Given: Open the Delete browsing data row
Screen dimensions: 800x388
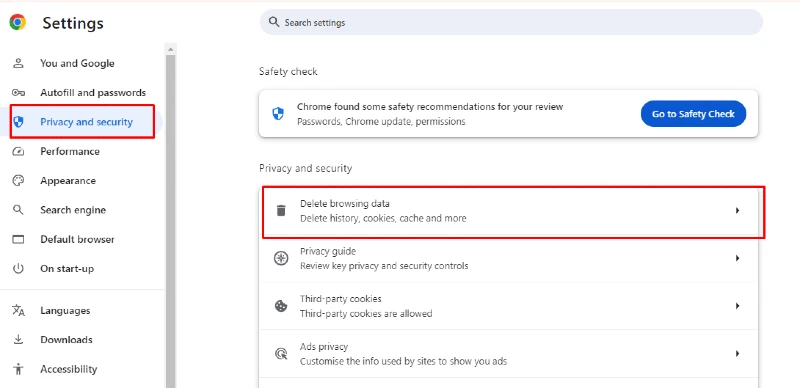Looking at the screenshot, I should click(x=509, y=211).
